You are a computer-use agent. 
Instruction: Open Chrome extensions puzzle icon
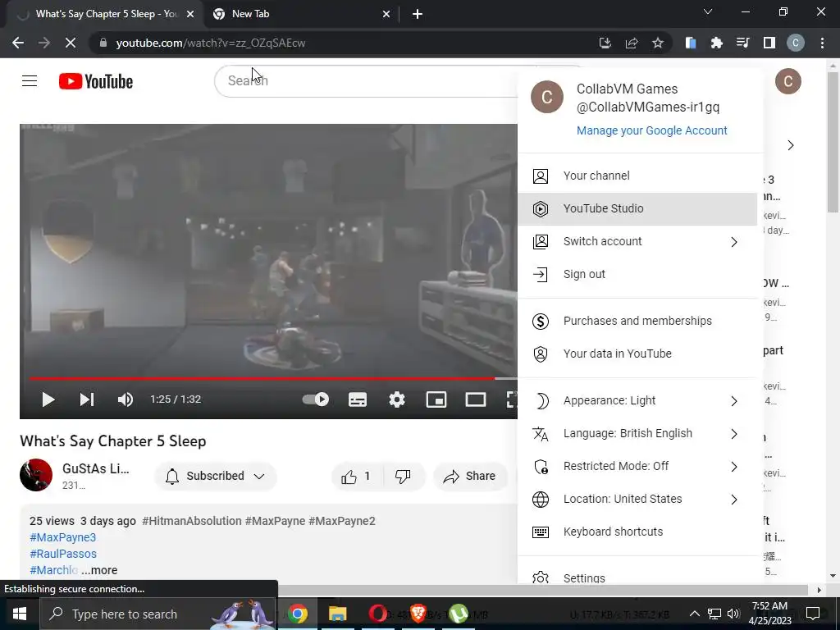pos(717,43)
